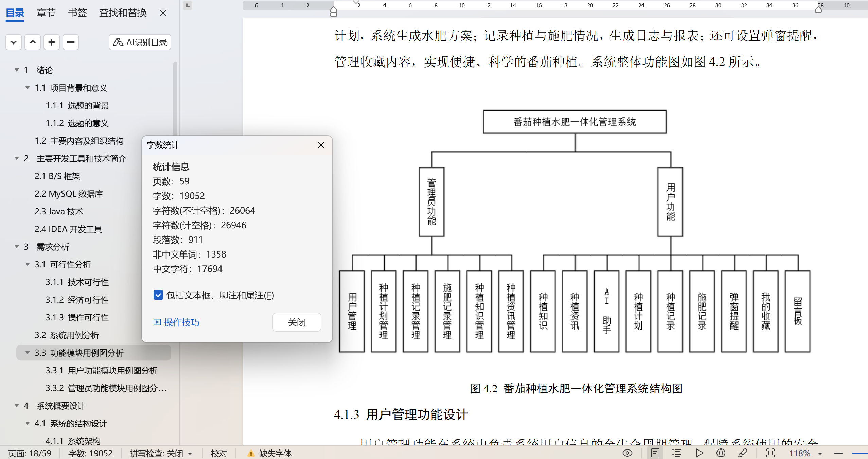Switch to the 章节 tab

(46, 13)
